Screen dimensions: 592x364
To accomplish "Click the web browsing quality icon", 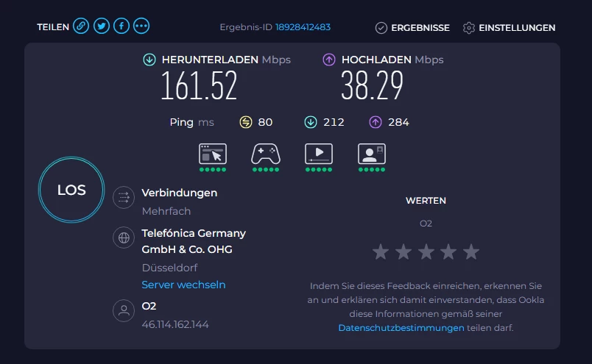I will (x=212, y=154).
